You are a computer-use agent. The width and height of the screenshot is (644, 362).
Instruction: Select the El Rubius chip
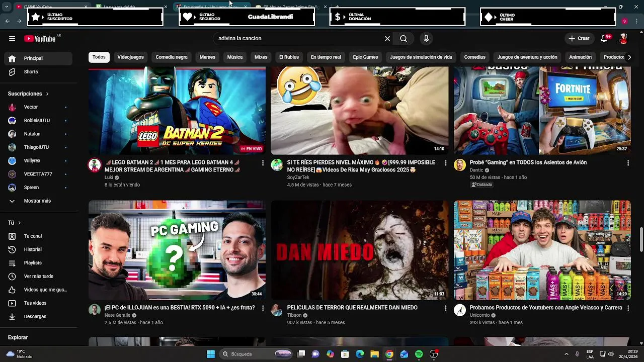coord(289,57)
